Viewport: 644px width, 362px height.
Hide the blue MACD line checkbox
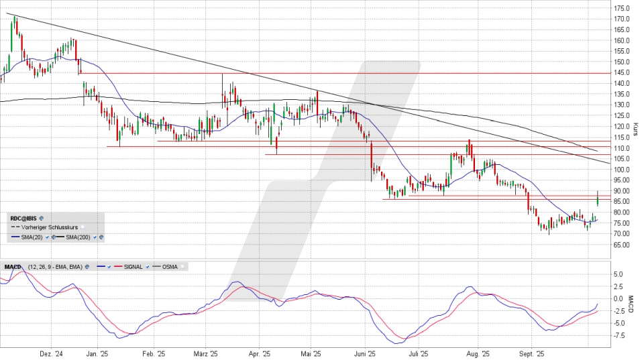109,267
